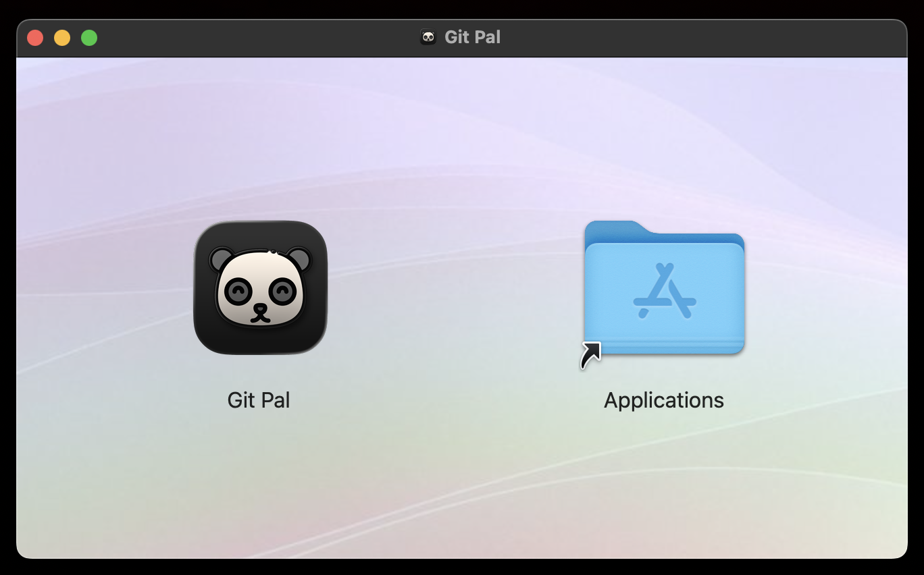Screen dimensions: 924x575
Task: Click the panda's nose
Action: 260,309
